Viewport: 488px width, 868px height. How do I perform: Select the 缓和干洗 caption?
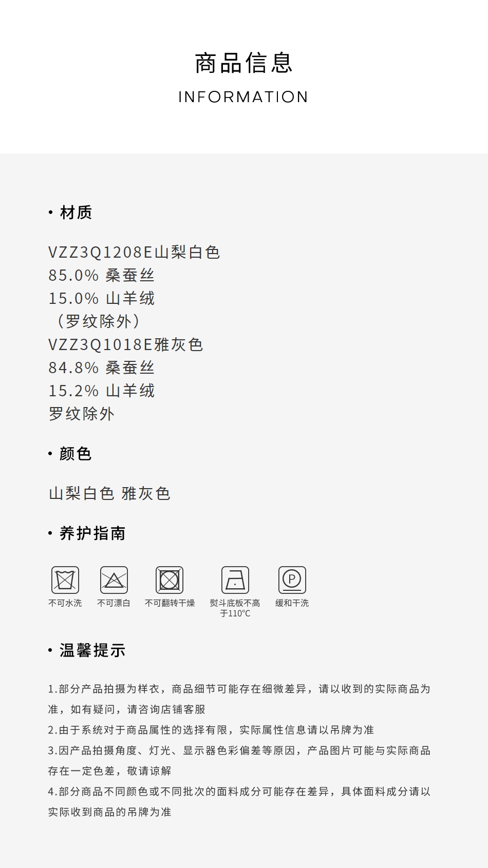pos(292,603)
